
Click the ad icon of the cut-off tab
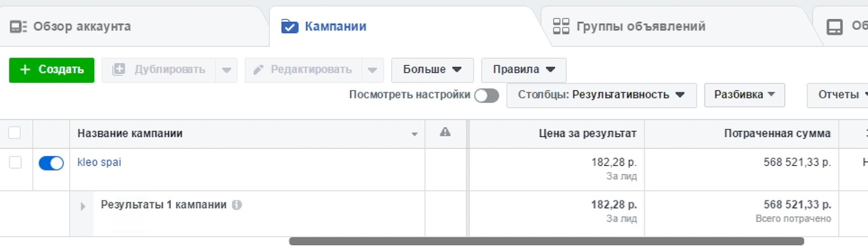(834, 26)
